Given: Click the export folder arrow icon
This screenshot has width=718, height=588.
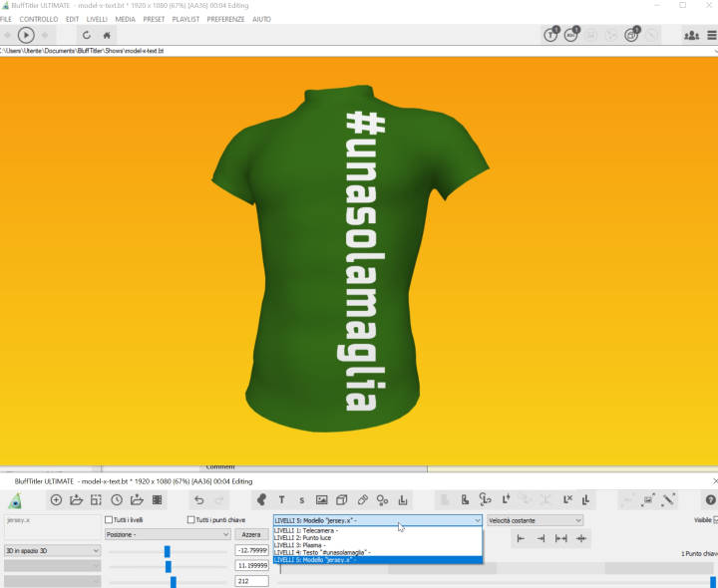Looking at the screenshot, I should tap(137, 500).
